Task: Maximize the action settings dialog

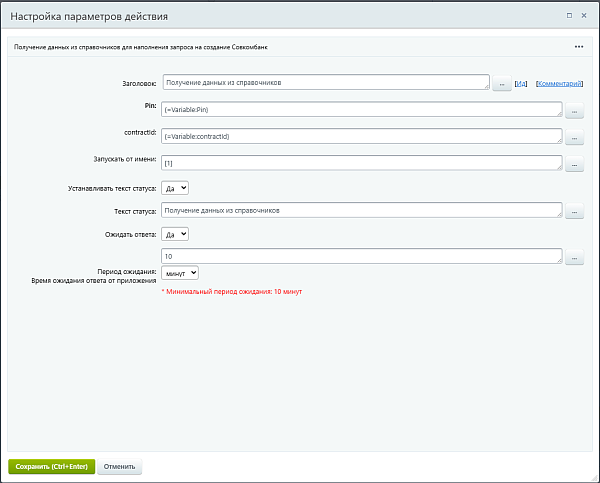Action: (569, 15)
